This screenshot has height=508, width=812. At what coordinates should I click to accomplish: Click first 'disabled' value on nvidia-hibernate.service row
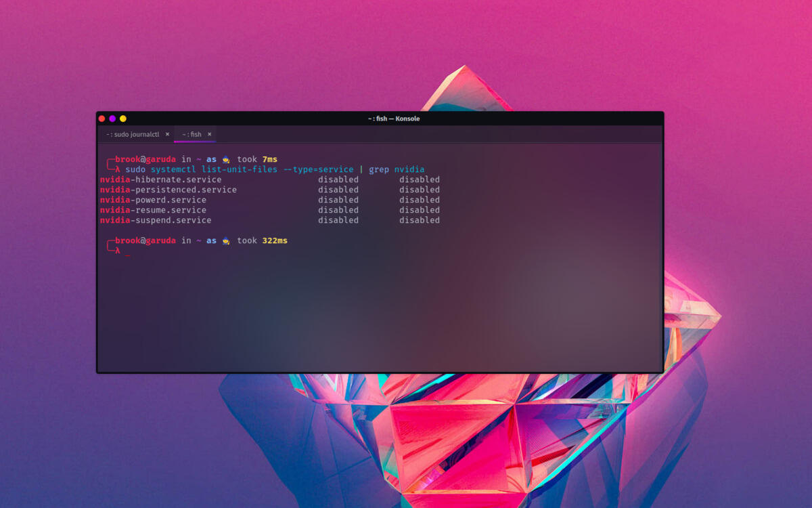point(338,179)
